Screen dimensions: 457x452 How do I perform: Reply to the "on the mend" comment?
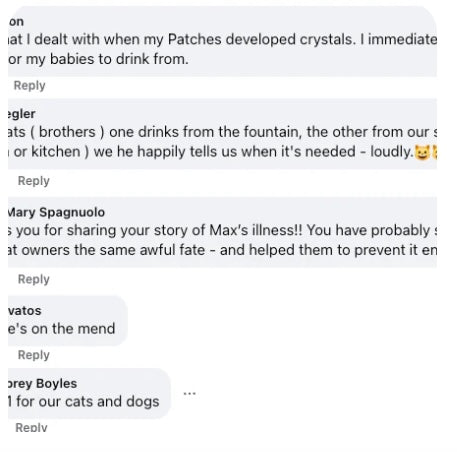coord(34,355)
